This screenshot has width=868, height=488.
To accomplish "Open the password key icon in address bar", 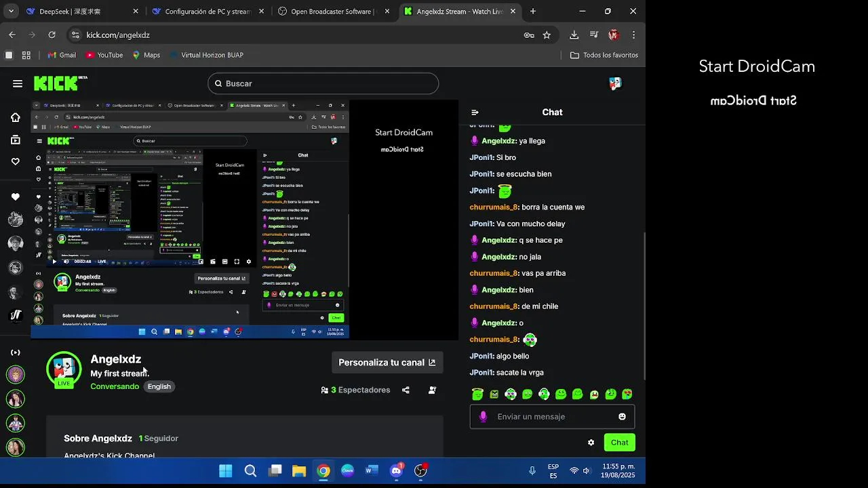I will click(529, 35).
